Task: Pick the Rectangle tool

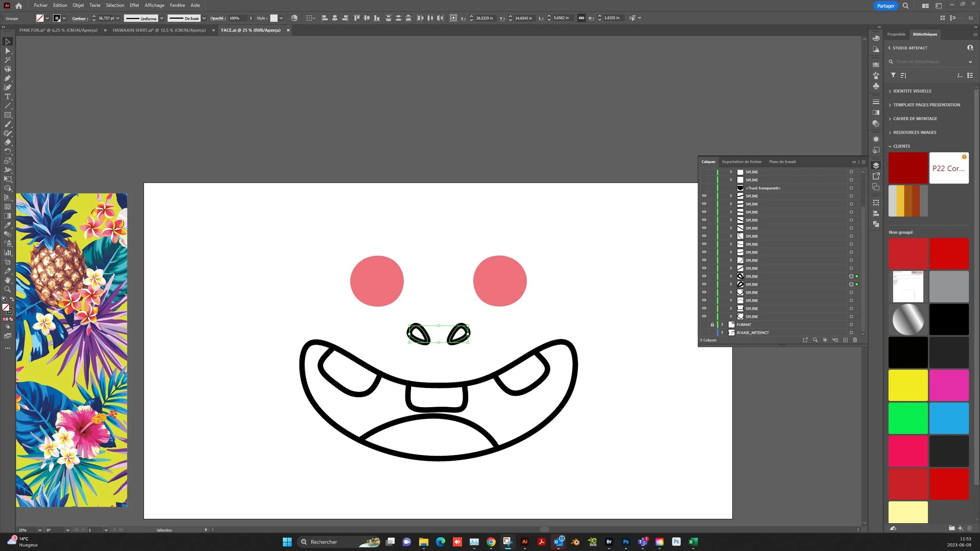Action: click(x=7, y=115)
